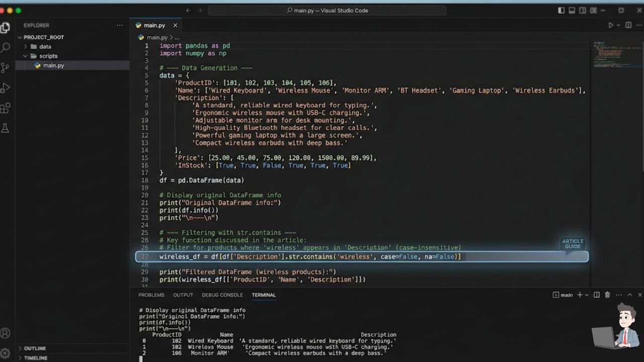Split the terminal panel
The image size is (644, 362).
click(x=597, y=295)
